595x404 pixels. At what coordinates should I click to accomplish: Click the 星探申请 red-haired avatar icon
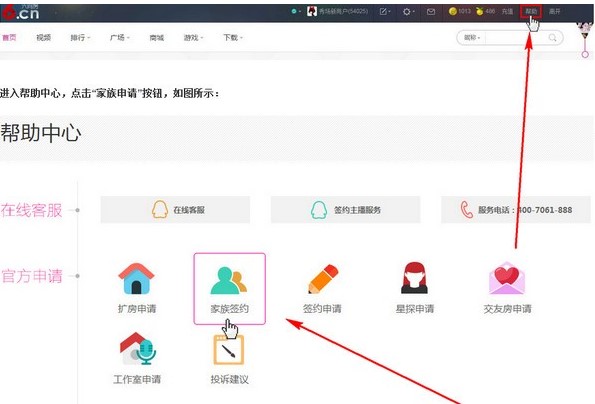pyautogui.click(x=414, y=278)
